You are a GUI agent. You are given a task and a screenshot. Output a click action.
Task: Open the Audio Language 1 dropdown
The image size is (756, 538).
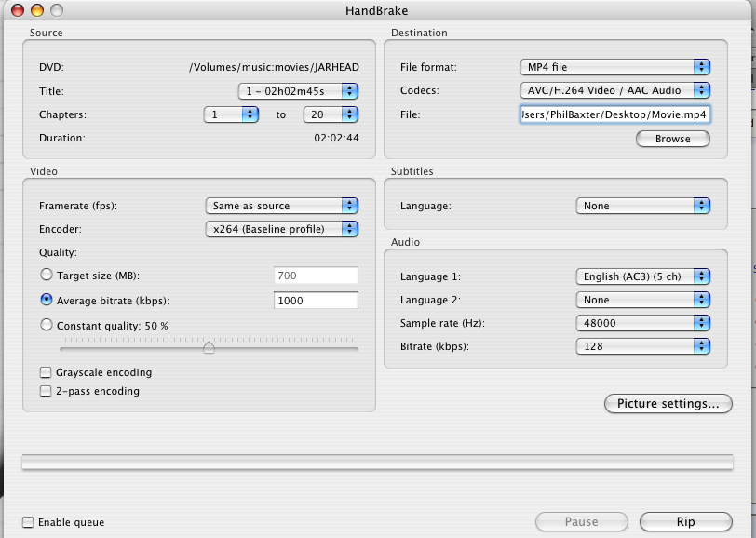pyautogui.click(x=642, y=276)
